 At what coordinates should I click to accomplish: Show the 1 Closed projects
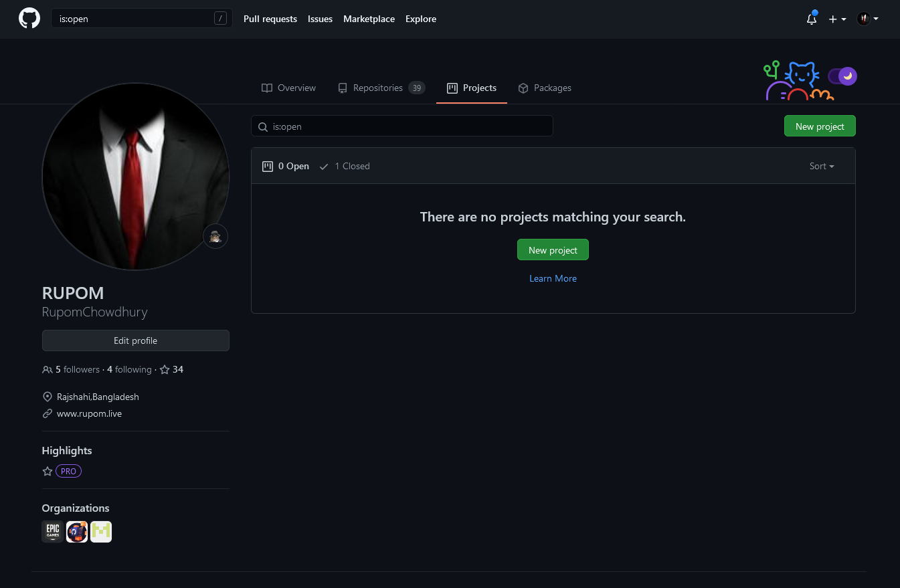345,166
